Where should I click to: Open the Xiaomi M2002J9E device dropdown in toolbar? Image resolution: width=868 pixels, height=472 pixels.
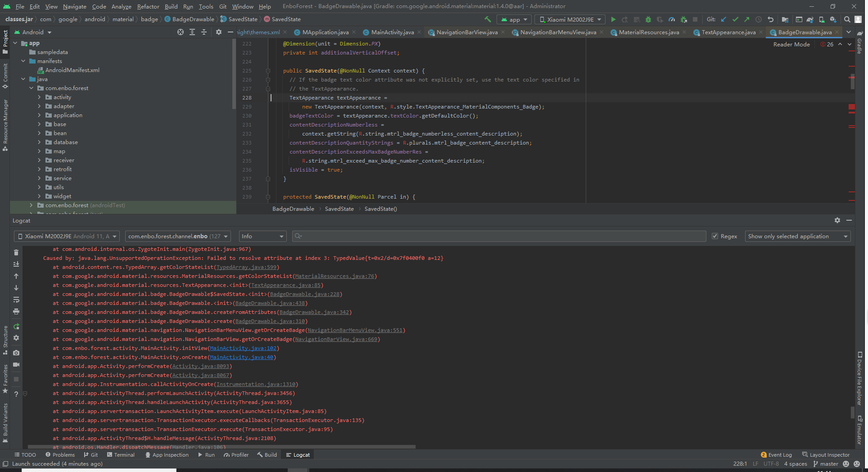tap(570, 19)
